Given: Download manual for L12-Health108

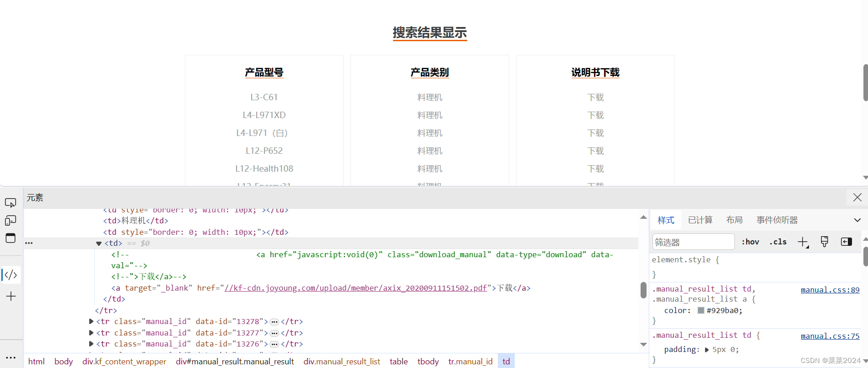Looking at the screenshot, I should [595, 168].
